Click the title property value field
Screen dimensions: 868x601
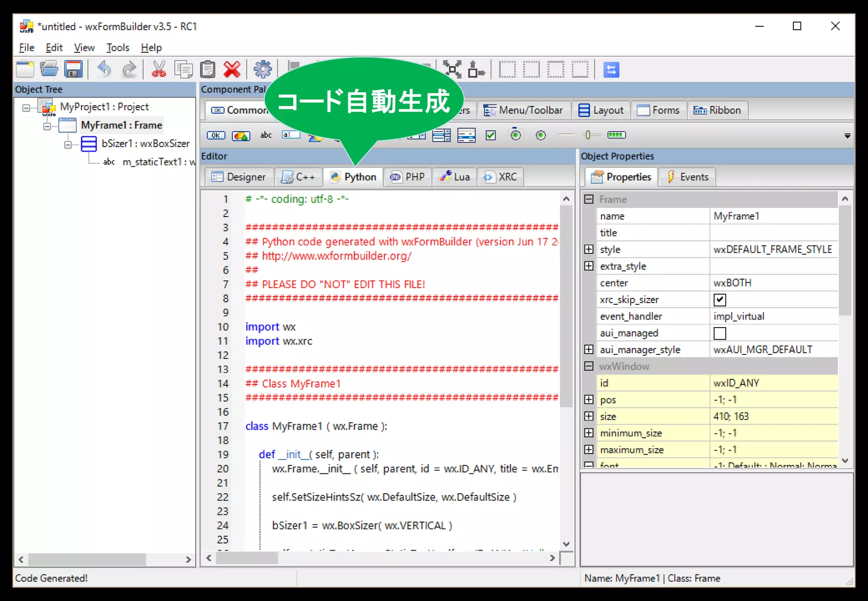pyautogui.click(x=773, y=233)
